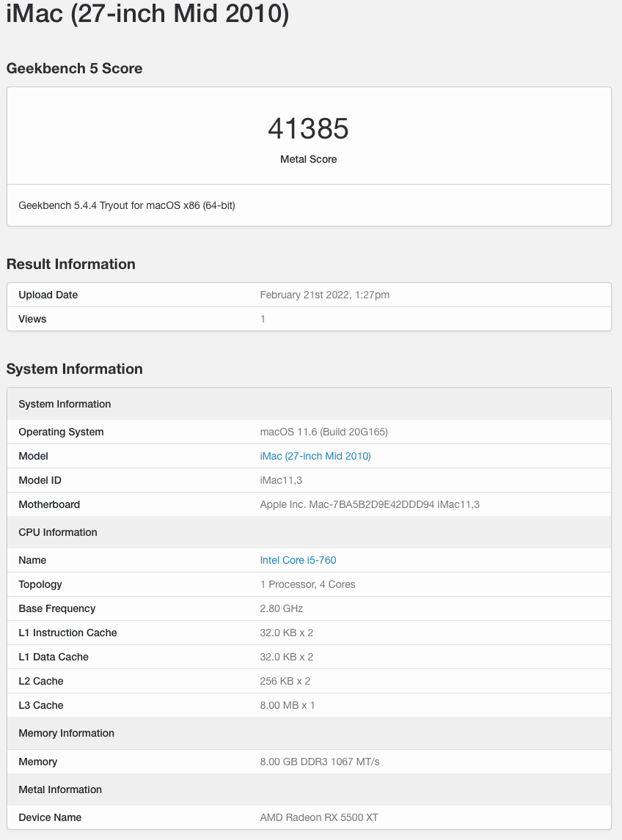Click the 2.80 GHz base frequency value
The height and width of the screenshot is (840, 622).
click(x=282, y=608)
